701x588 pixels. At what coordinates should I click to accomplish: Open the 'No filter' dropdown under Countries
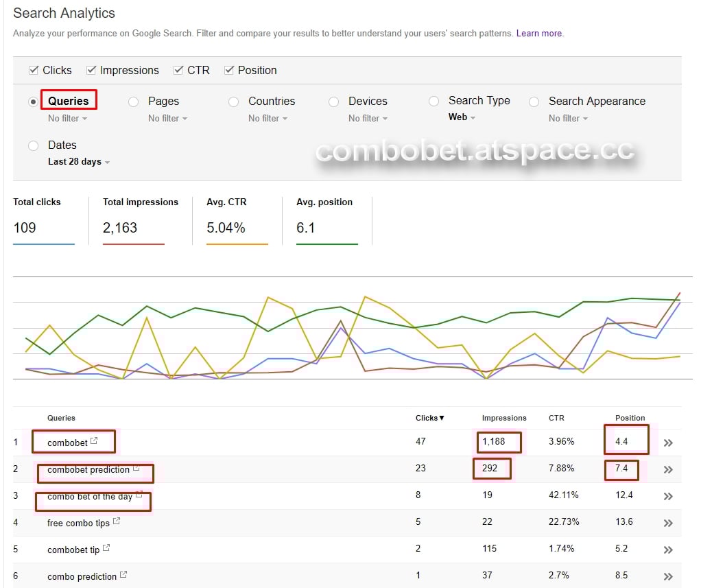pos(268,119)
